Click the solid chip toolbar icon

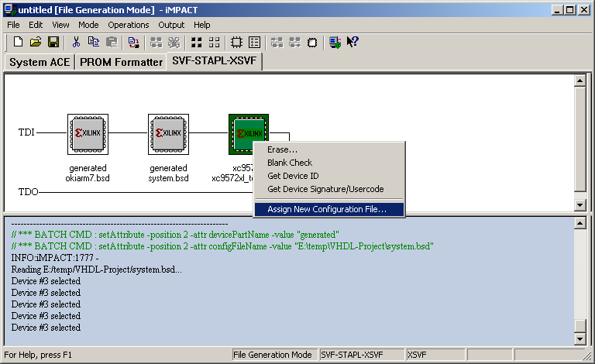pos(312,42)
